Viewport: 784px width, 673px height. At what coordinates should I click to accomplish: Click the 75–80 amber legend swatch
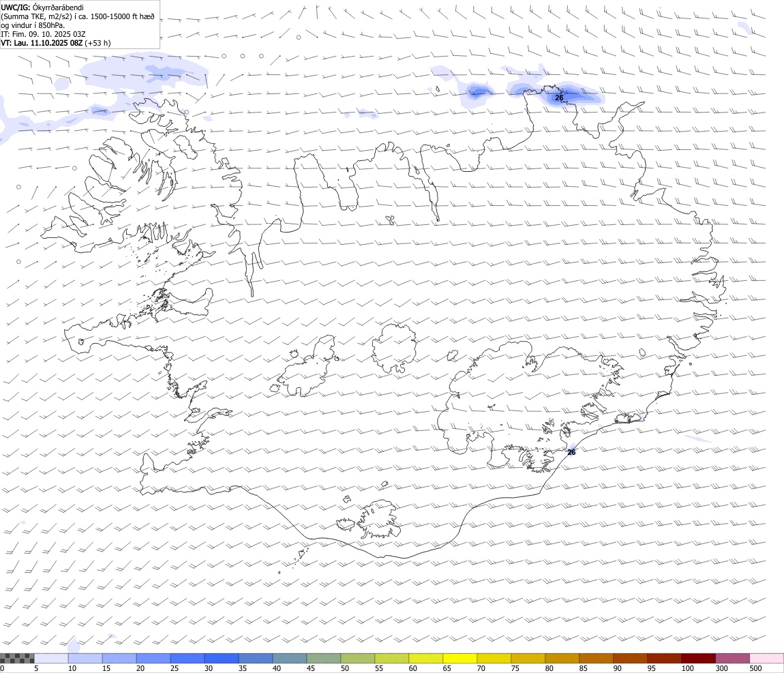point(528,658)
